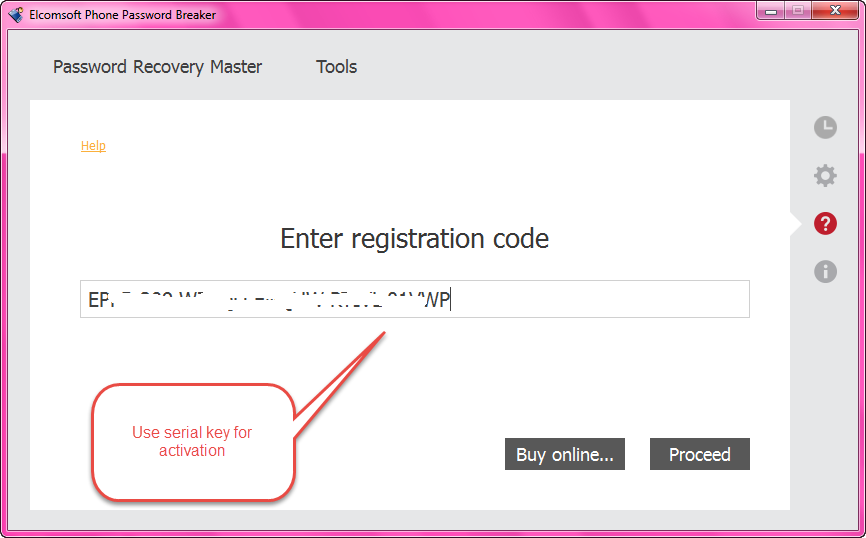Click the Buy online... button
This screenshot has width=866, height=538.
(x=564, y=454)
